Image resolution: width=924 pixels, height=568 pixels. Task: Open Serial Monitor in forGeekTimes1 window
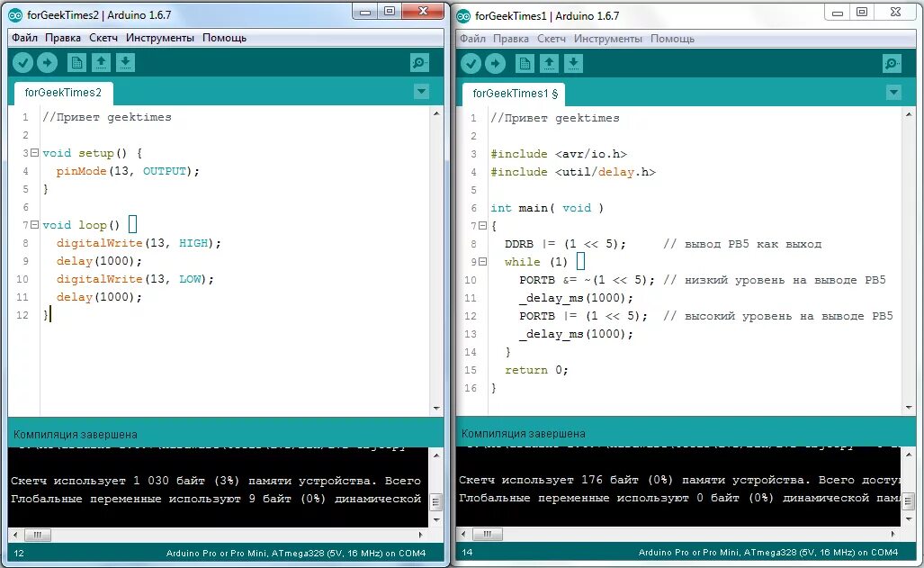pos(892,63)
